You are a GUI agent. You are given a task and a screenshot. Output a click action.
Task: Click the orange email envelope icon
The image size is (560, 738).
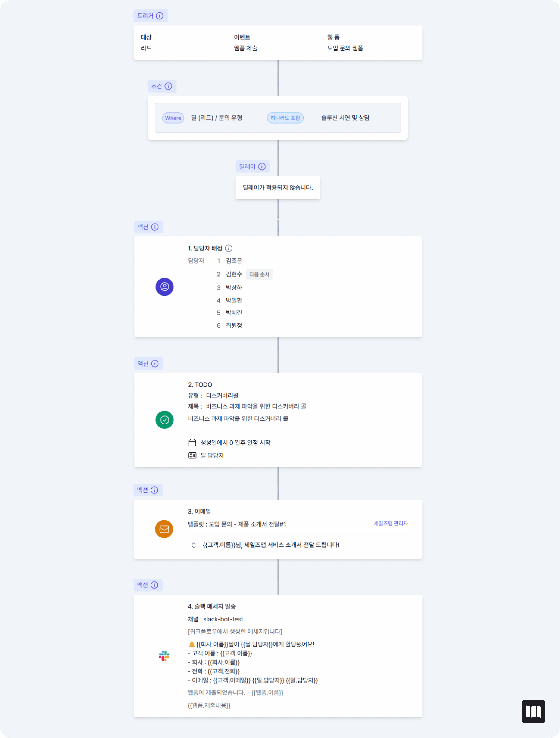coord(164,529)
